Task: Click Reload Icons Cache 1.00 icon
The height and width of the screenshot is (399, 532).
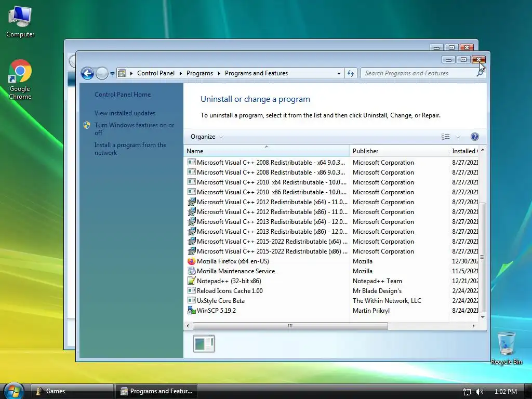Action: [191, 291]
